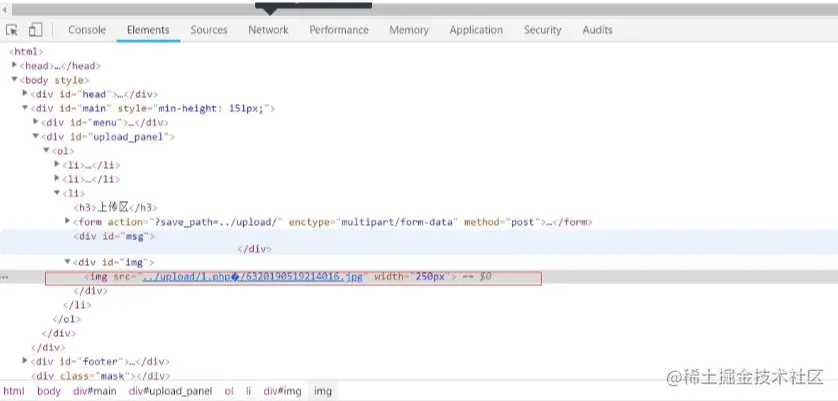Switch to the Memory tab
This screenshot has width=838, height=401.
pos(409,30)
